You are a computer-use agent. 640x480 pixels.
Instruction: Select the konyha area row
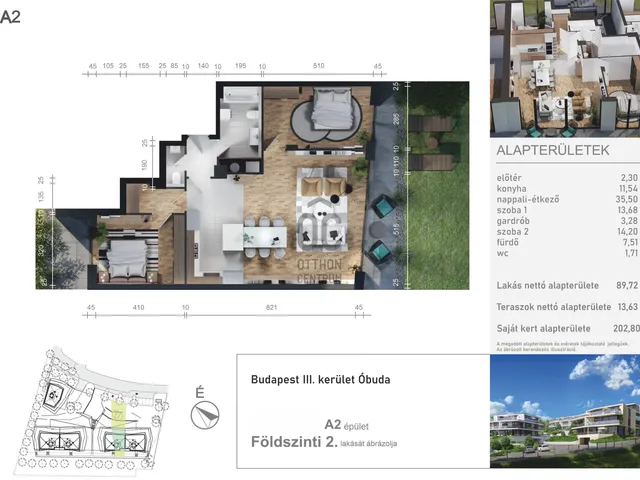pos(564,187)
